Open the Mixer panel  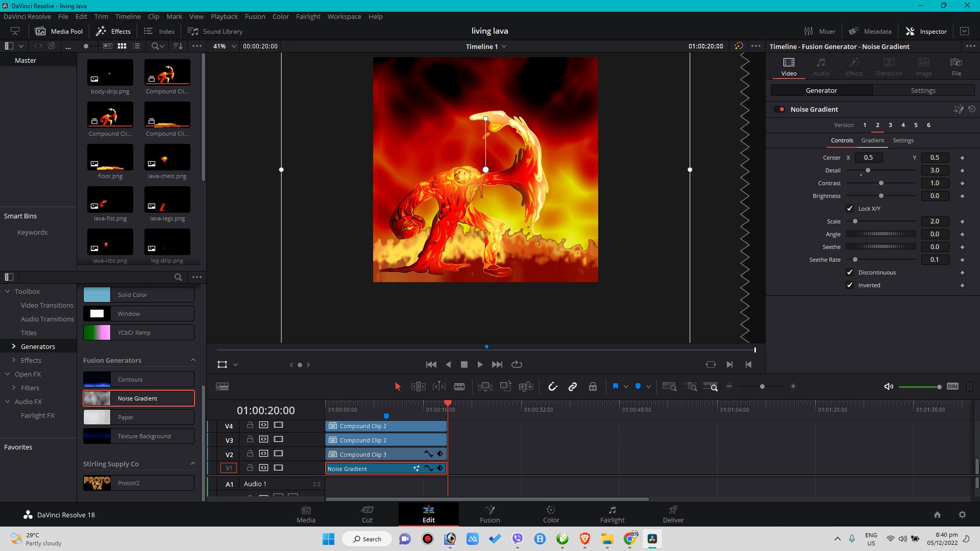click(x=820, y=31)
